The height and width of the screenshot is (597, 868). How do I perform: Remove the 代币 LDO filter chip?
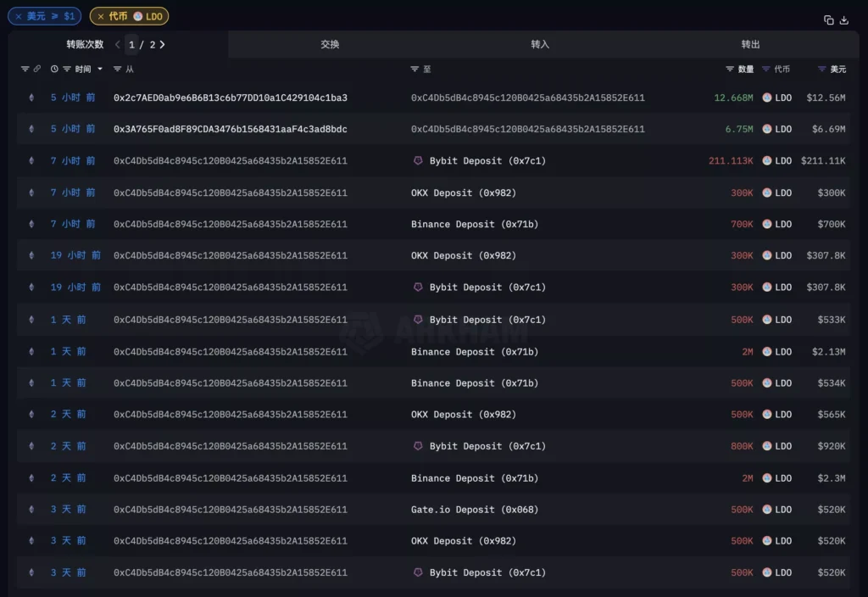(x=101, y=17)
